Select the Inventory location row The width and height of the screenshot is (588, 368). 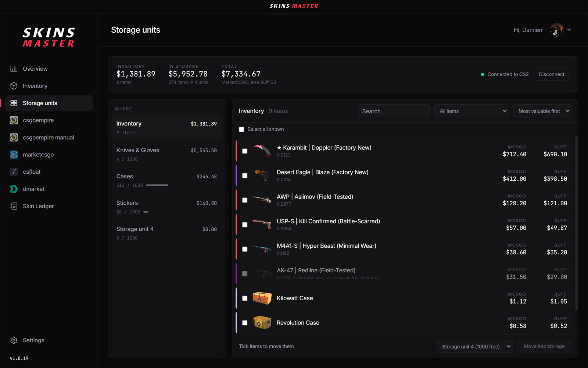166,128
